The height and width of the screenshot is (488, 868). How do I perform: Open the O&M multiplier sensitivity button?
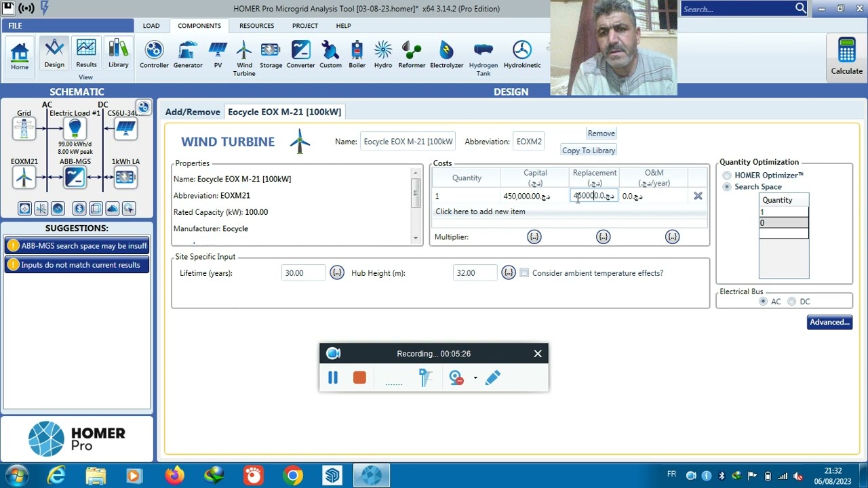pyautogui.click(x=672, y=237)
